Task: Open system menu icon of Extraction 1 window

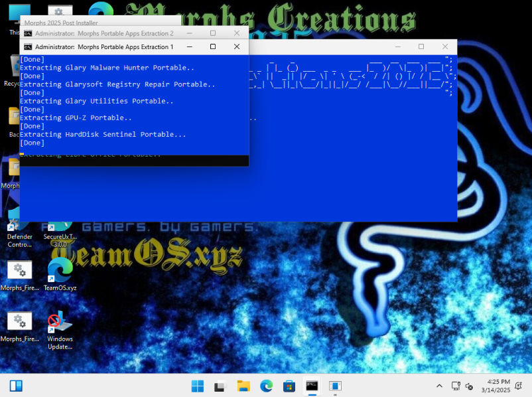Action: click(x=28, y=47)
